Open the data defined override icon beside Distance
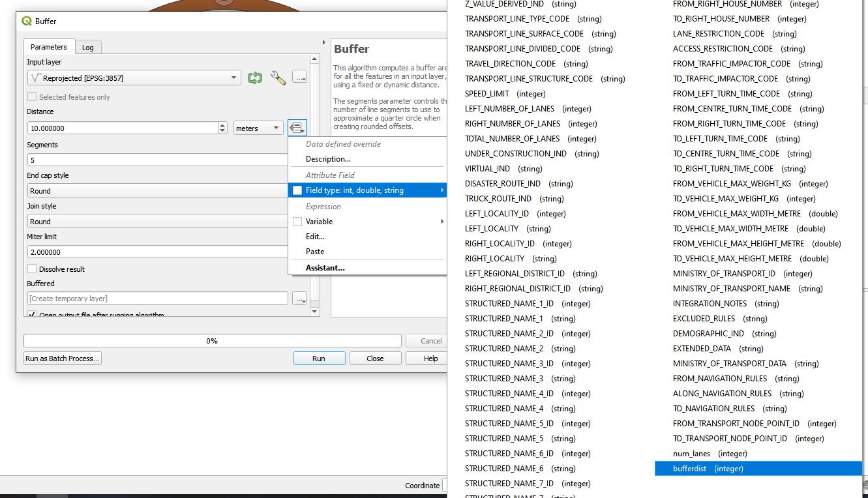Viewport: 868px width, 498px height. (297, 127)
